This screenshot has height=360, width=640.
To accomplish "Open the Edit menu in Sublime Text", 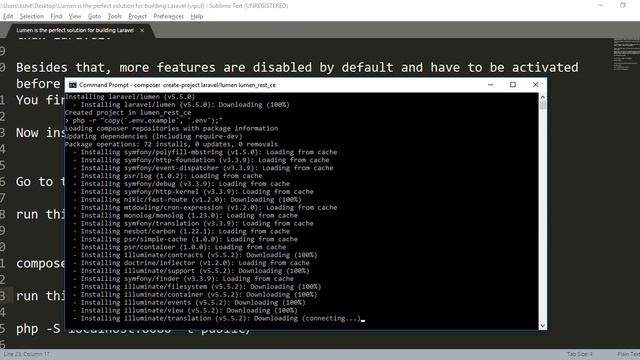I will (8, 16).
